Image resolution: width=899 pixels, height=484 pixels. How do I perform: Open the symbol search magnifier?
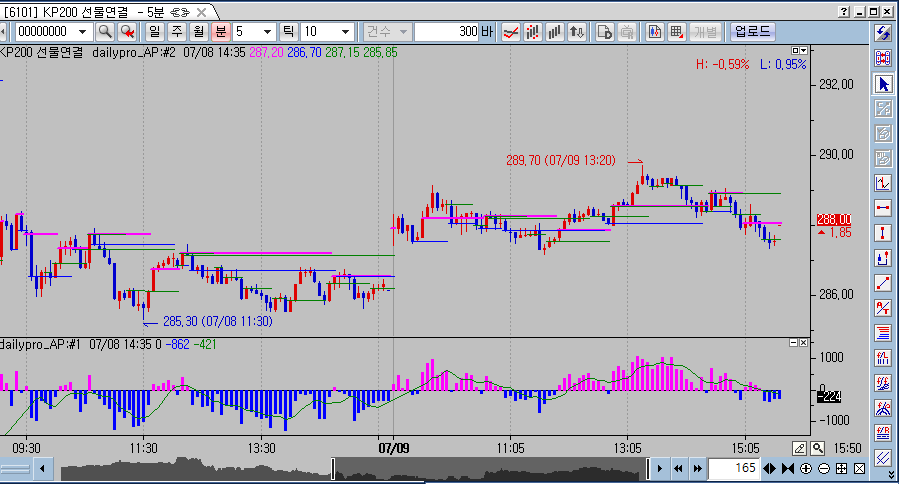(105, 32)
